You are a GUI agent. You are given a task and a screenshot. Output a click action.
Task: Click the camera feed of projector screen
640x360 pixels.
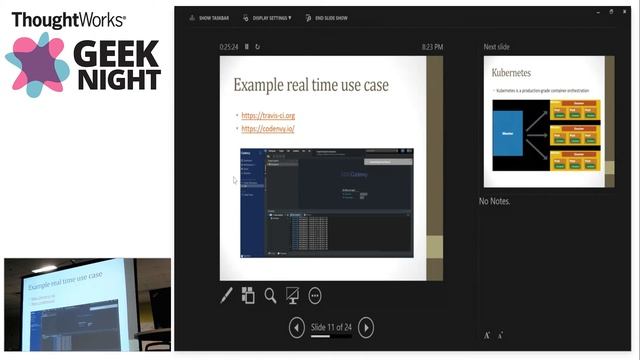point(87,304)
